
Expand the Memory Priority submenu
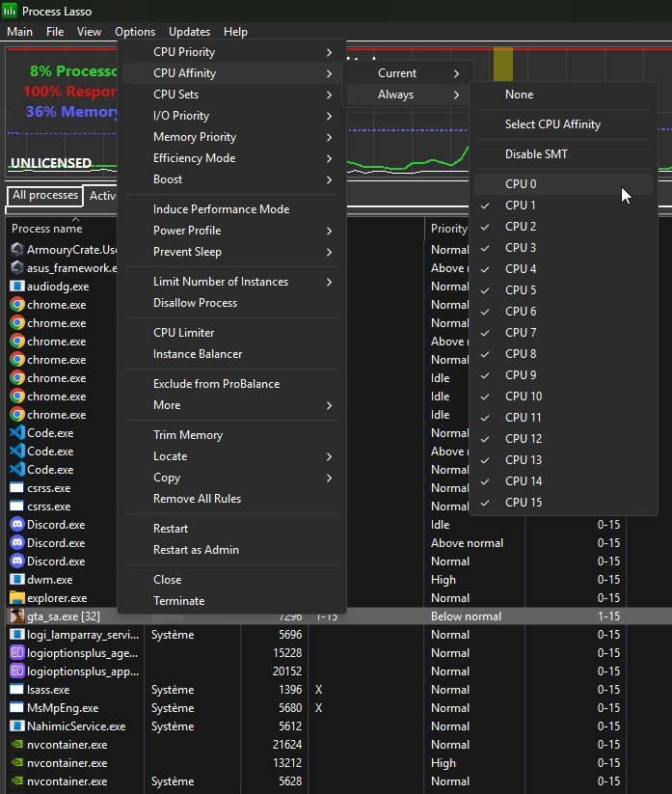[x=231, y=137]
